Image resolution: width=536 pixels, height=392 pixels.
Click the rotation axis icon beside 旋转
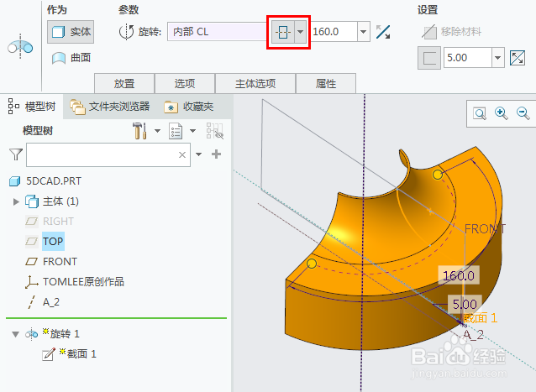pos(126,32)
